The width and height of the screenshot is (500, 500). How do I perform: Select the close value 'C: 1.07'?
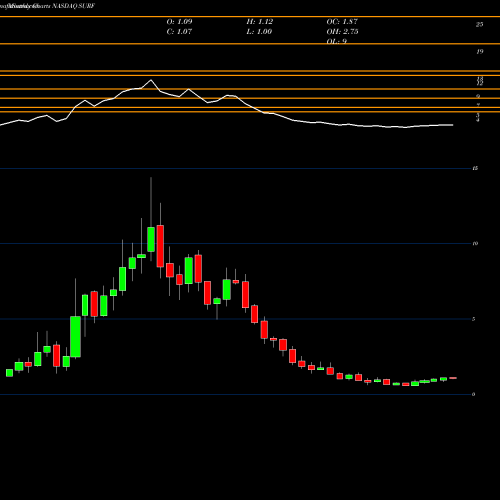point(179,32)
